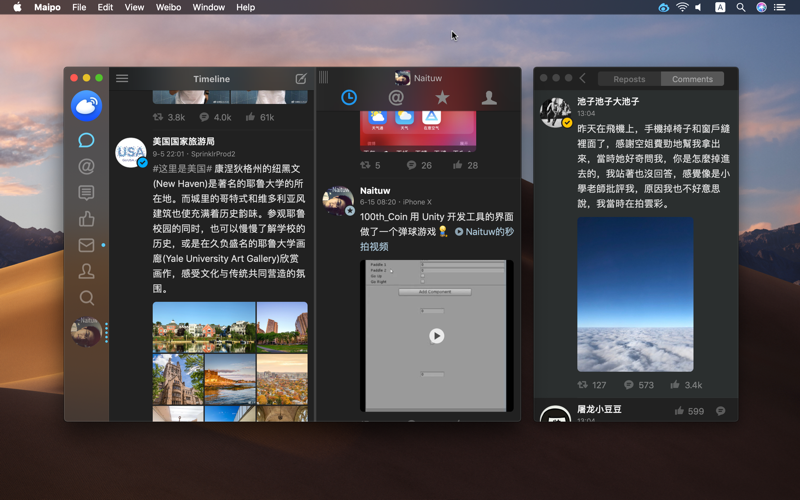Open the search magnifier in sidebar
Viewport: 800px width, 500px height.
86,297
